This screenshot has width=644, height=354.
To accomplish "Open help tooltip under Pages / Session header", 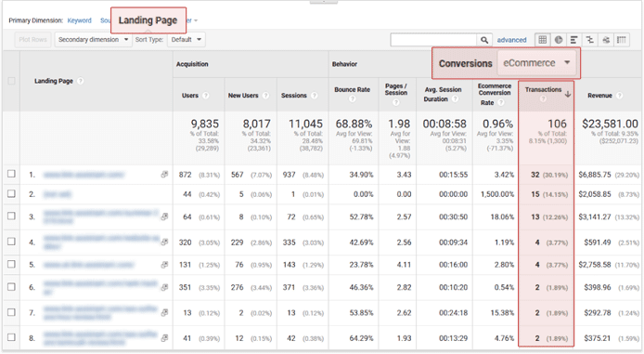I will [395, 102].
